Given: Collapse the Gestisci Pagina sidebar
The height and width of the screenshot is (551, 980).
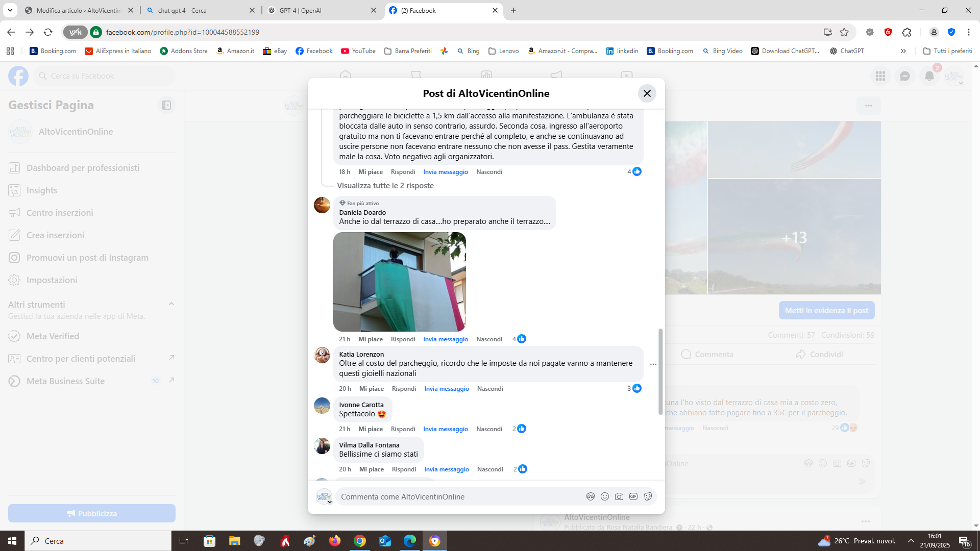Looking at the screenshot, I should (x=166, y=105).
